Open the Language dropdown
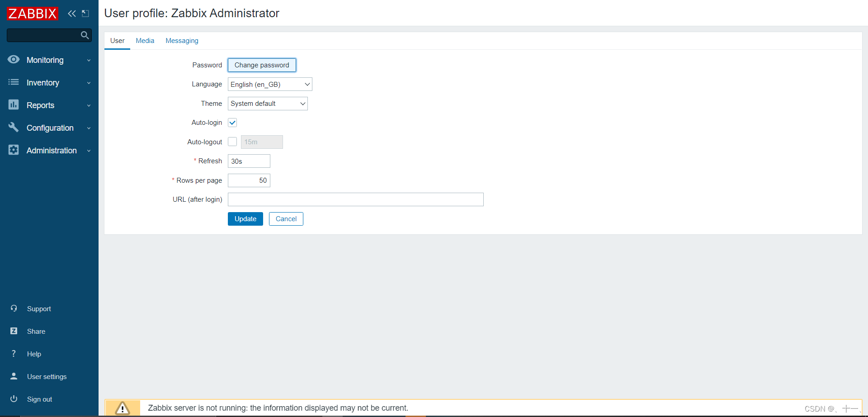Image resolution: width=868 pixels, height=417 pixels. click(270, 84)
